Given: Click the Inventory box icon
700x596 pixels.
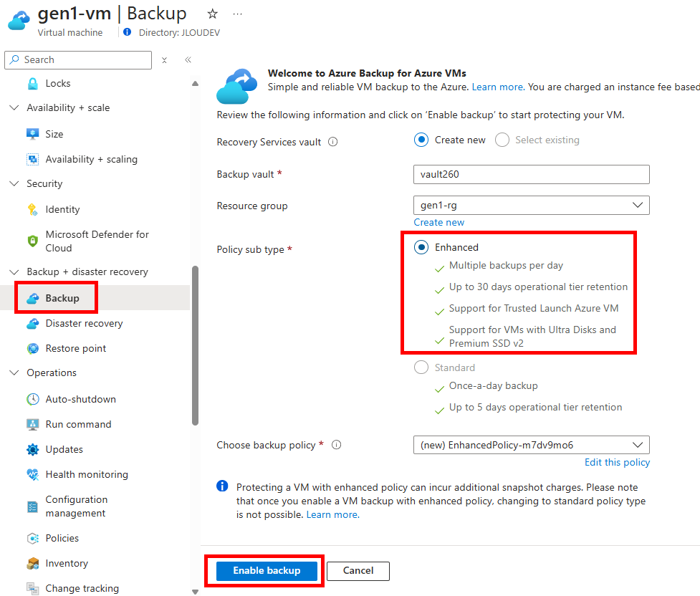Looking at the screenshot, I should 32,564.
